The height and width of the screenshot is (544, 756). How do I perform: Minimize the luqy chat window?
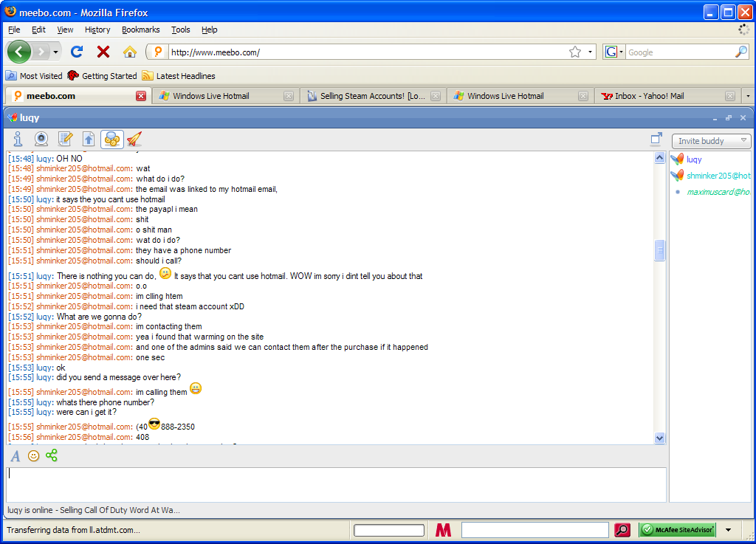715,118
